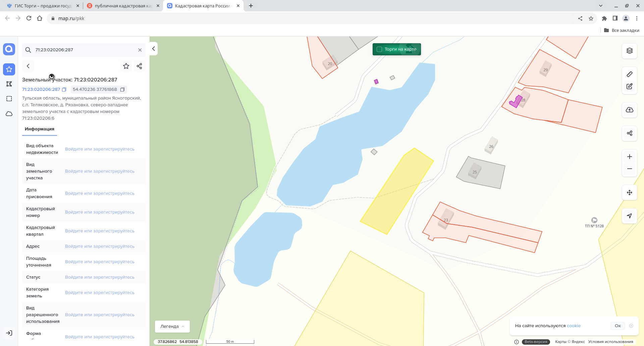The image size is (644, 346).
Task: Toggle the favorites section in left sidebar
Action: pyautogui.click(x=9, y=69)
